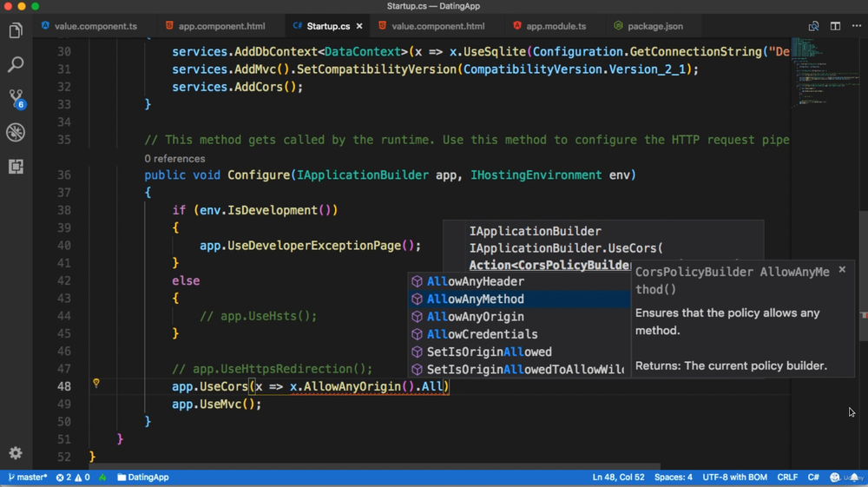Viewport: 868px width, 487px height.
Task: Click Ln 48, Col 52 to go to line
Action: point(618,477)
